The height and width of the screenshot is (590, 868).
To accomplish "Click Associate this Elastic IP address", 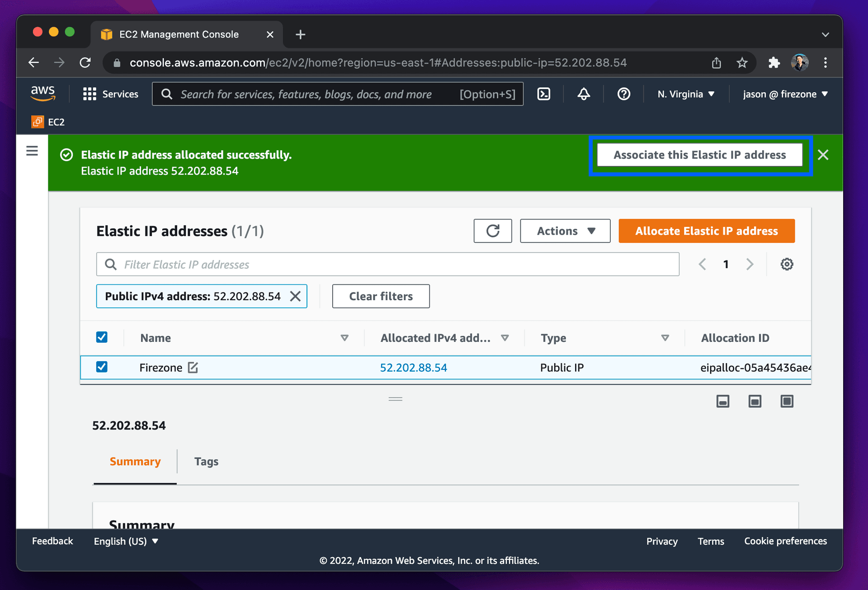I will click(699, 155).
